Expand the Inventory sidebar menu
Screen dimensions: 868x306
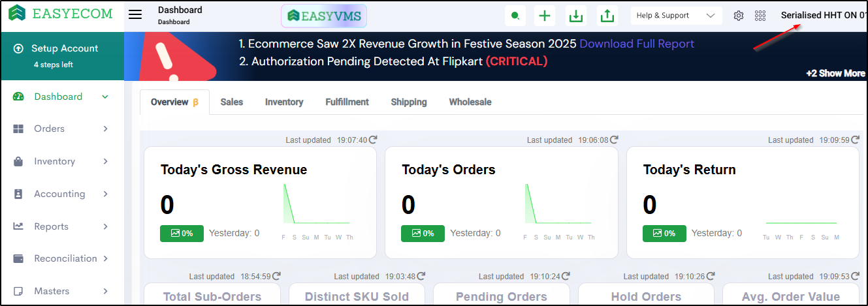(x=61, y=161)
